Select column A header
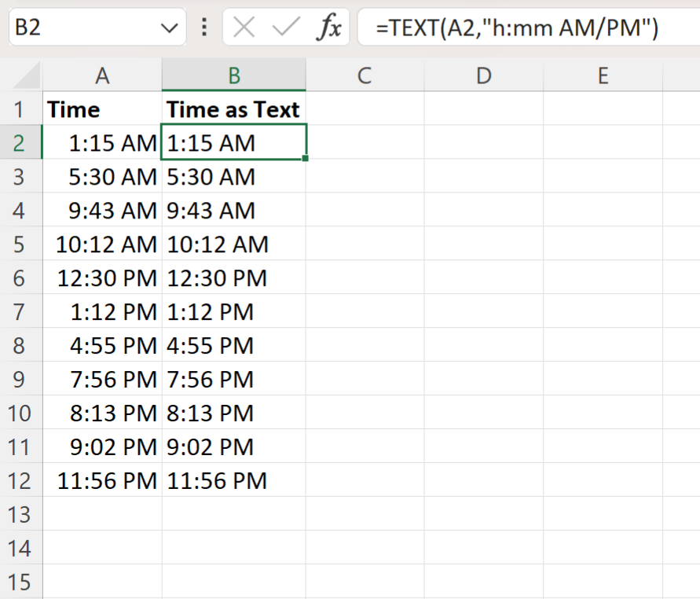 click(102, 75)
